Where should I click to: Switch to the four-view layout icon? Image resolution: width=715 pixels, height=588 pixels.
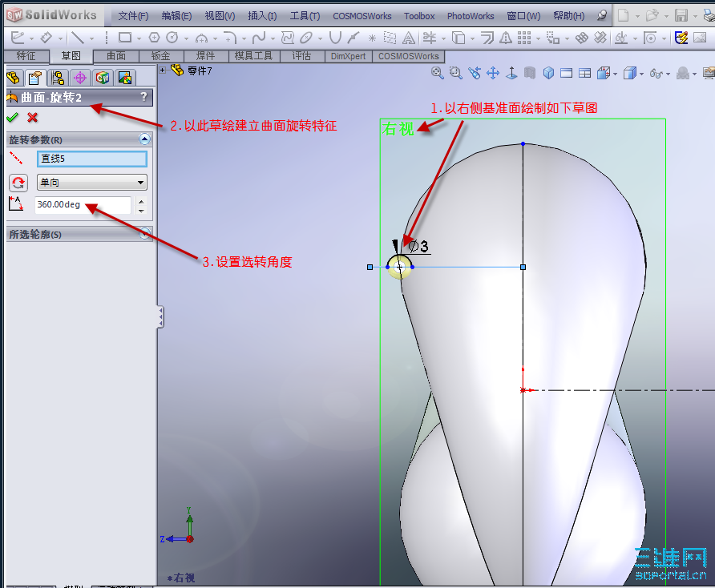[584, 73]
